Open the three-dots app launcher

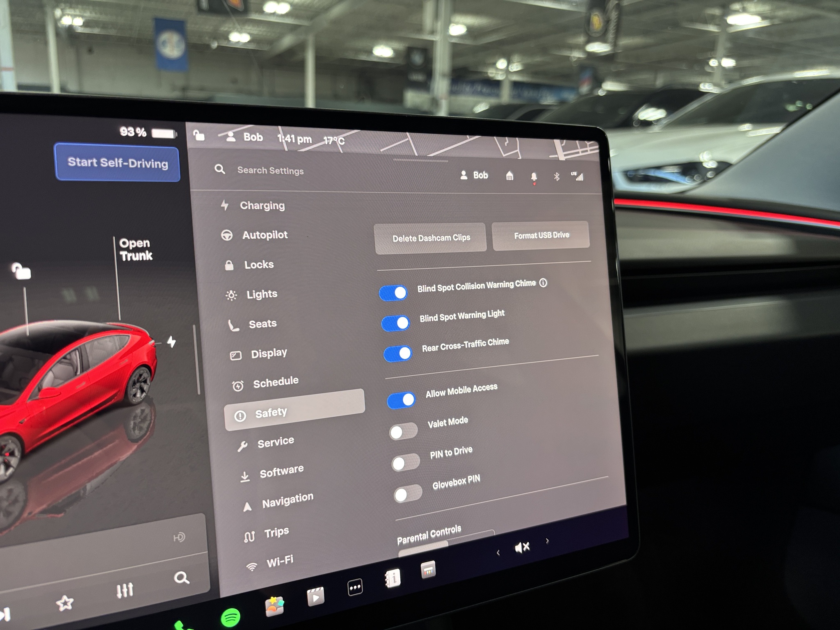pyautogui.click(x=355, y=587)
